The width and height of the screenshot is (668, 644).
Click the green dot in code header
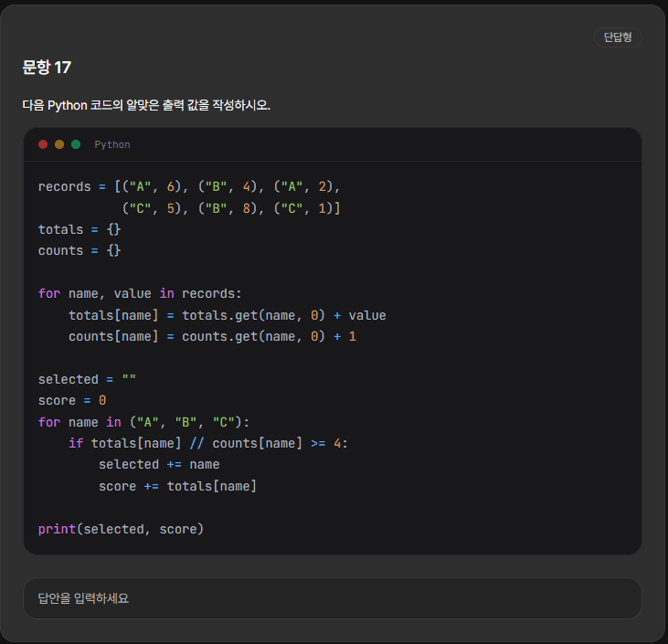point(76,144)
